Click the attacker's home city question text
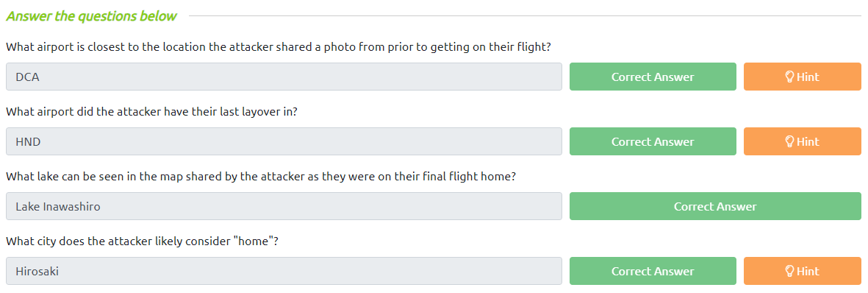868x293 pixels. coord(142,241)
